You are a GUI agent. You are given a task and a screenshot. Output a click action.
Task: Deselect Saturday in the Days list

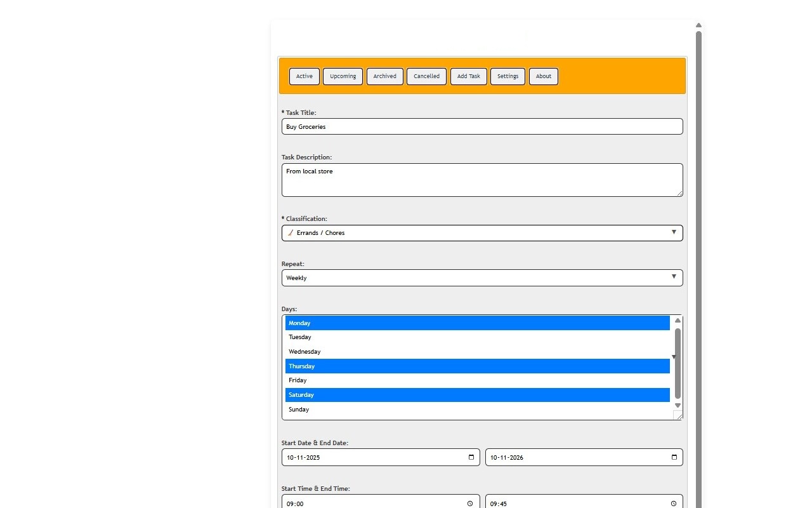pyautogui.click(x=477, y=395)
